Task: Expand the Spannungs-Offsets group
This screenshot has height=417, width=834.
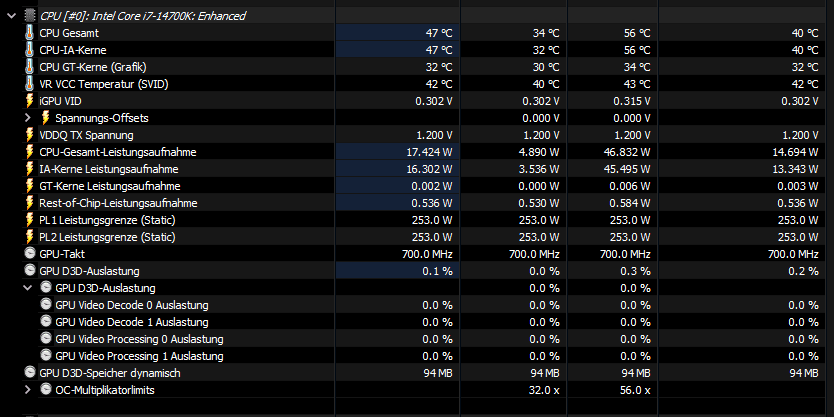Action: (x=28, y=118)
